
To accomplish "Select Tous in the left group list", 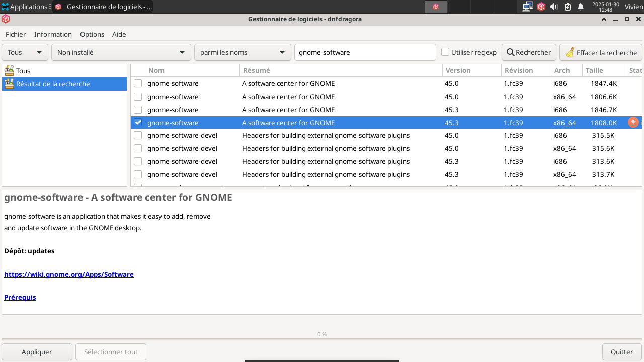I will tap(64, 71).
